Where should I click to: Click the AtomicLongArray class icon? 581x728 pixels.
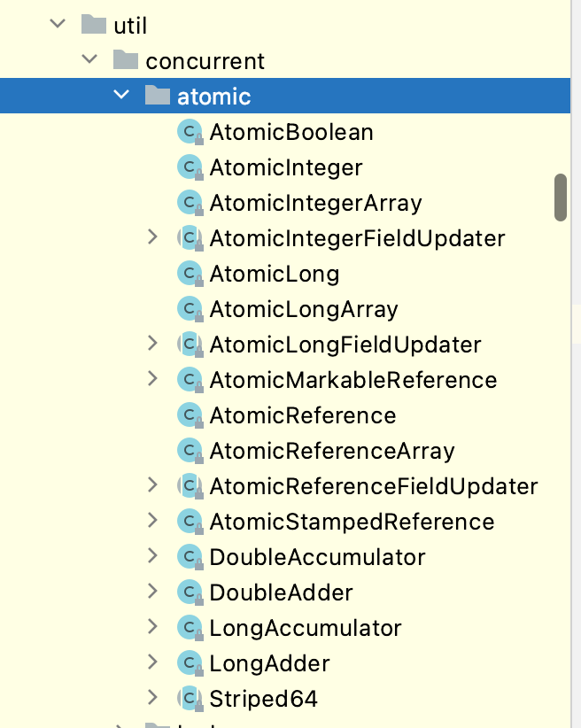point(190,309)
